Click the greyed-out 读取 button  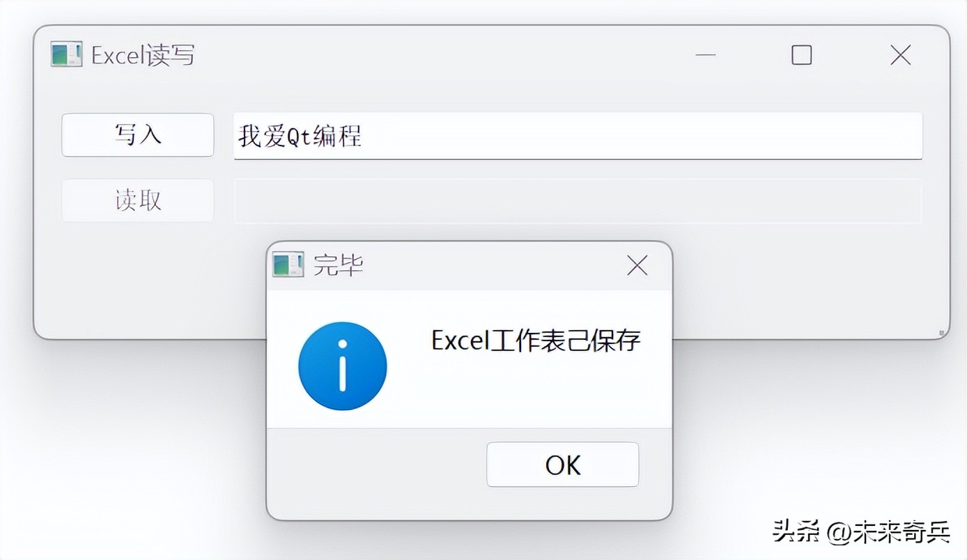pyautogui.click(x=138, y=201)
